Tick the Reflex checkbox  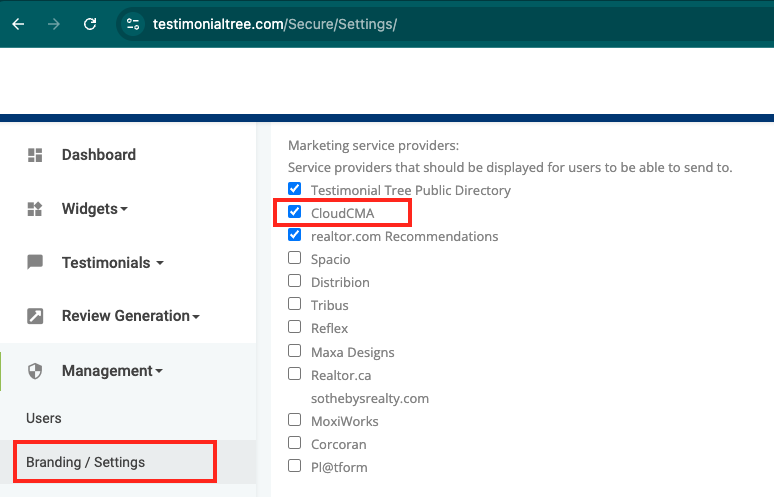(295, 327)
